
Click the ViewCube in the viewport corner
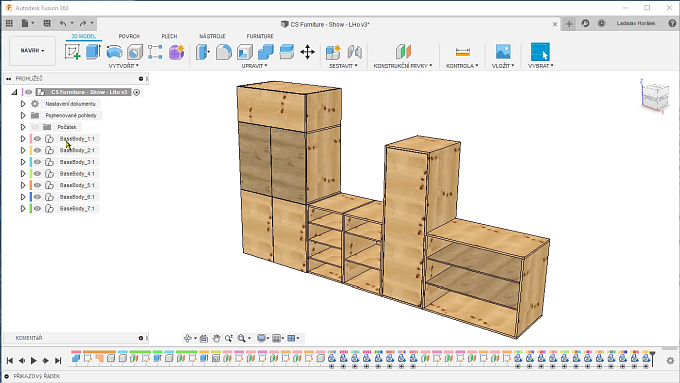[x=654, y=96]
